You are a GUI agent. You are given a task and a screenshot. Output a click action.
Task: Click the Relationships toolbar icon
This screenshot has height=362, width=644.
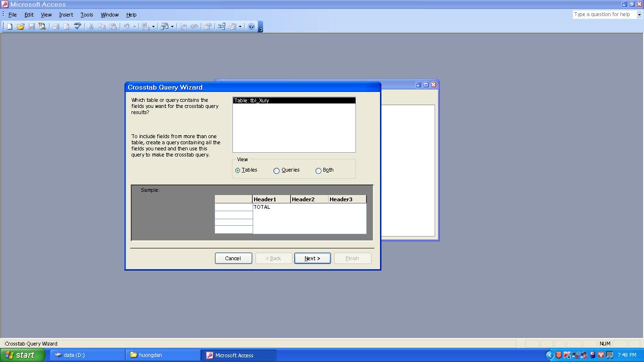tap(221, 26)
